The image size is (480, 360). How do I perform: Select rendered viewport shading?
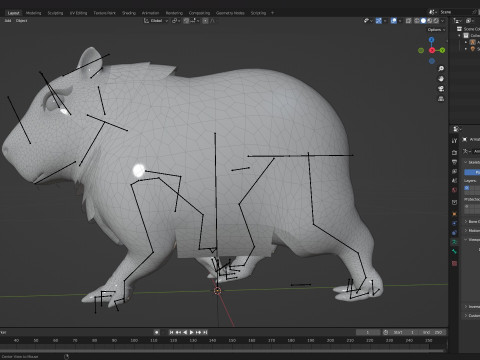tap(436, 21)
